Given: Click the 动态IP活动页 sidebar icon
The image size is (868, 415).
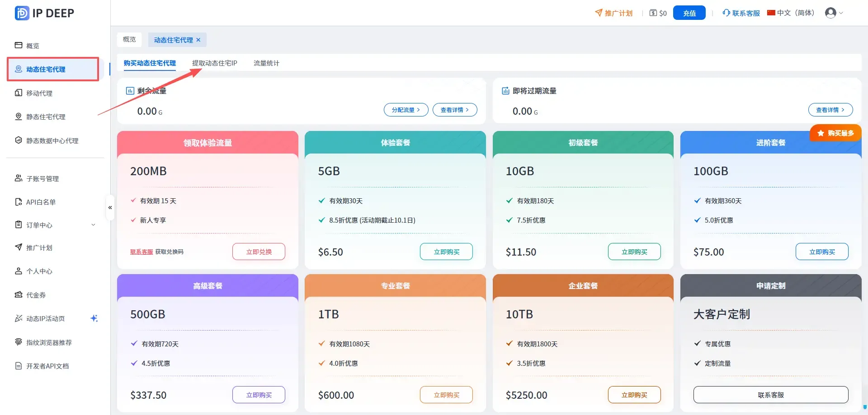Looking at the screenshot, I should click(19, 318).
